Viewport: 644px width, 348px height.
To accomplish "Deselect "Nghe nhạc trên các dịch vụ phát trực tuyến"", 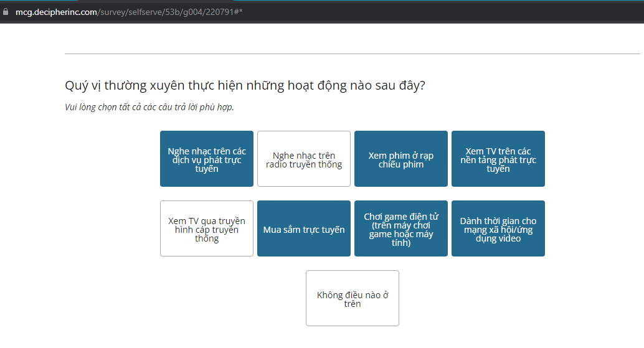I will click(207, 159).
